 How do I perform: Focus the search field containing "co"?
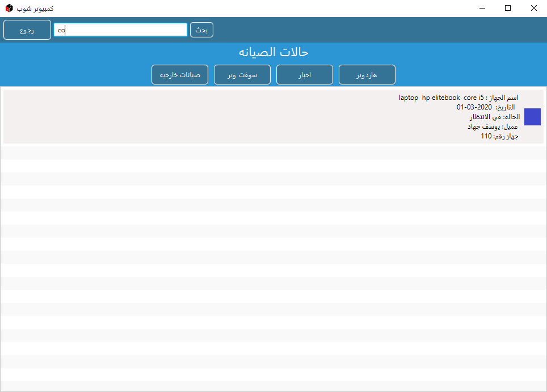120,30
